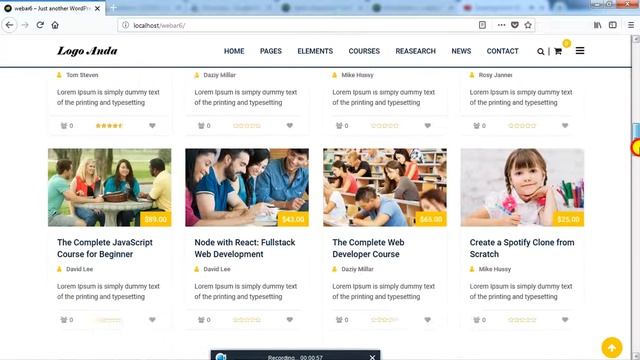Image resolution: width=640 pixels, height=360 pixels.
Task: Favorite the Complete Web Developer Course heart
Action: click(427, 320)
